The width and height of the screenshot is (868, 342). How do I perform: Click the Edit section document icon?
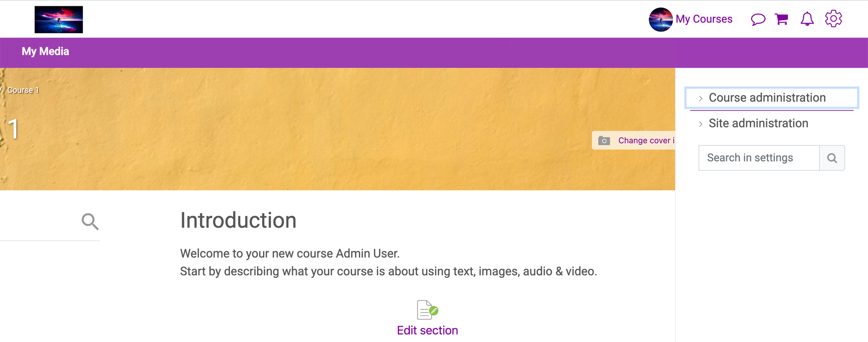tap(427, 310)
